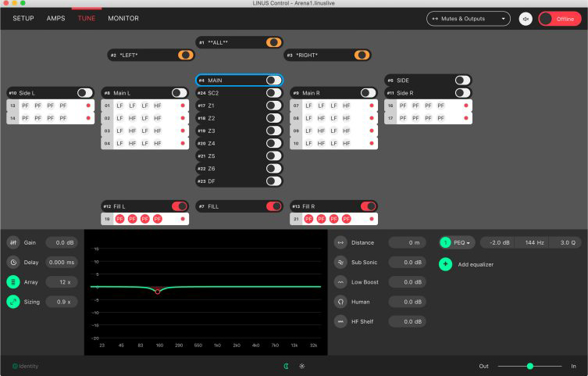
Task: Toggle the MAIN group switch
Action: (x=274, y=81)
